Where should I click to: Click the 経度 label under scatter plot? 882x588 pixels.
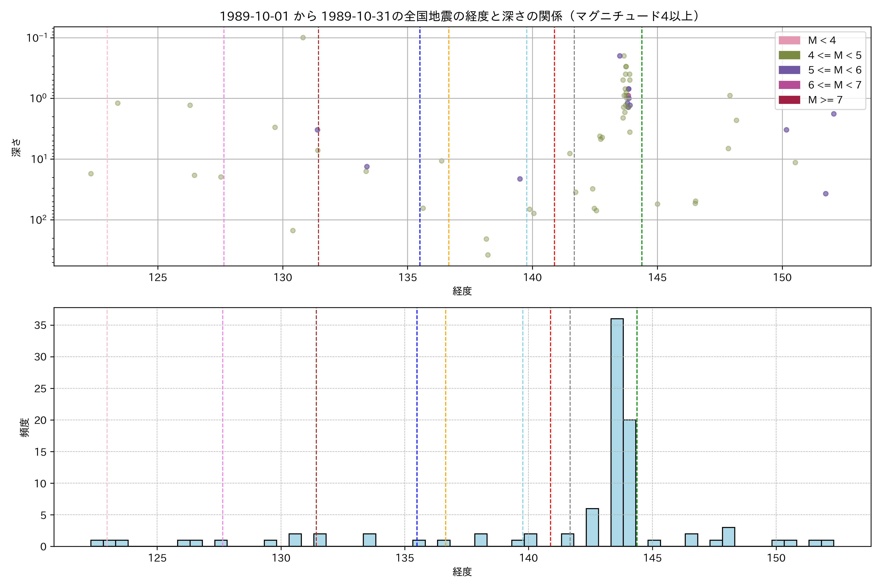462,291
